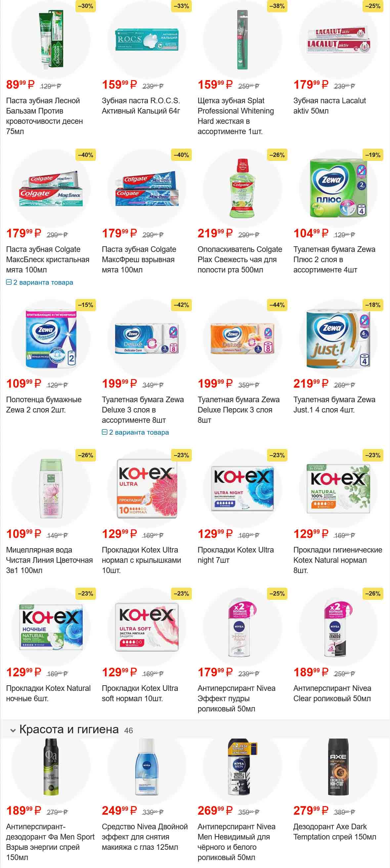Viewport: 390px width, 868px height.
Task: Select the Zewa Плюс toilet paper image
Action: point(338,188)
